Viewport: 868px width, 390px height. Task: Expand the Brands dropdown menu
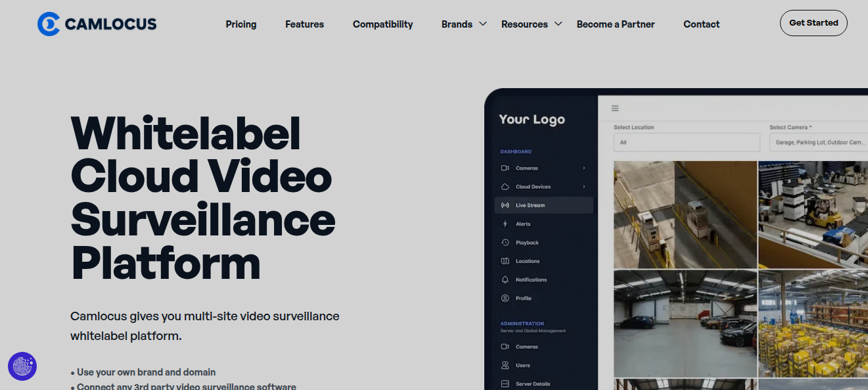tap(464, 24)
